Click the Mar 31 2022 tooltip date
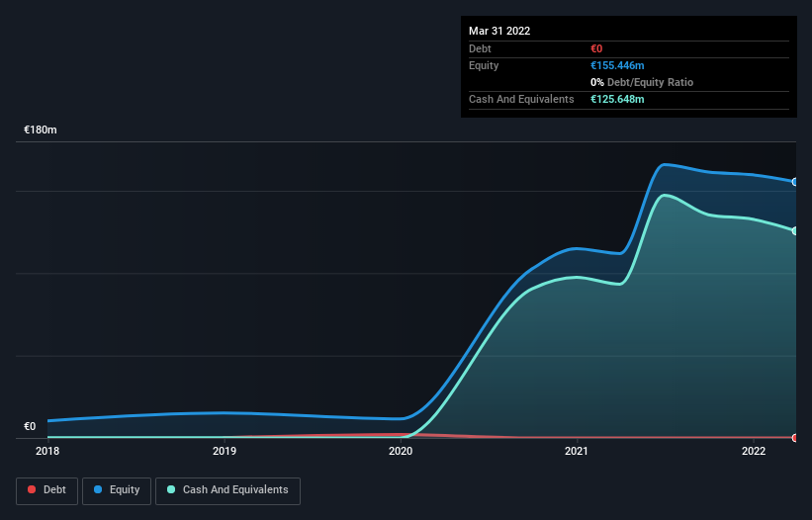Viewport: 812px width, 520px height. tap(499, 31)
